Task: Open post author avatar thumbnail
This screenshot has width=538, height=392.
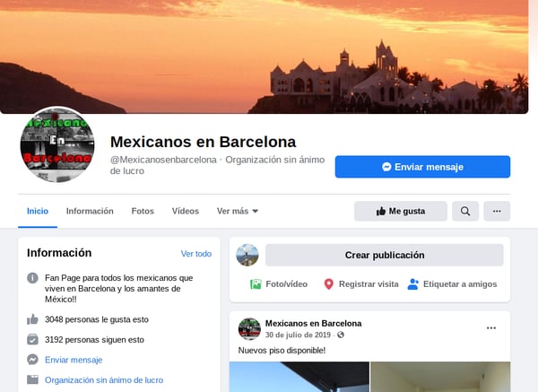Action: tap(249, 329)
